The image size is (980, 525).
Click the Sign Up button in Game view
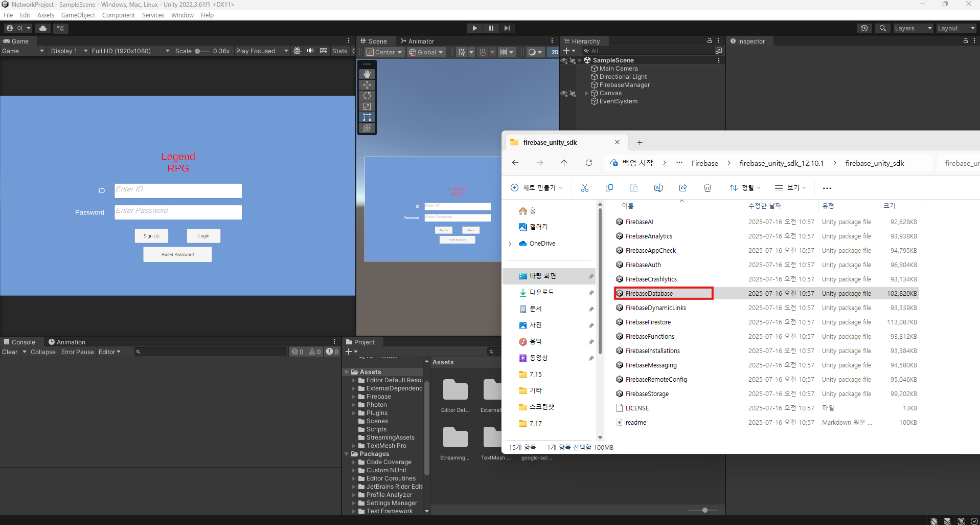[x=151, y=236]
